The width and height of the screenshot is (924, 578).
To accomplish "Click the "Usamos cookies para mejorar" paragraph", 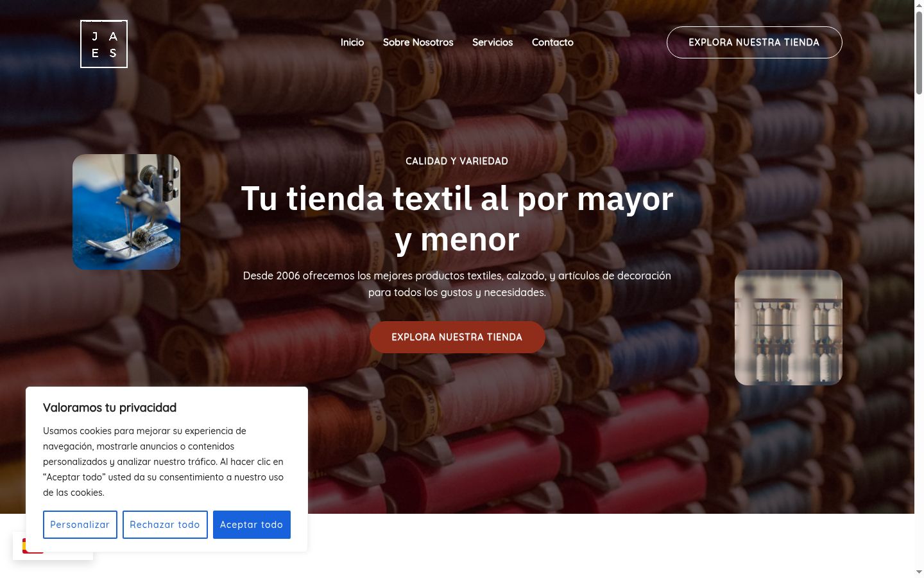I will 163,462.
